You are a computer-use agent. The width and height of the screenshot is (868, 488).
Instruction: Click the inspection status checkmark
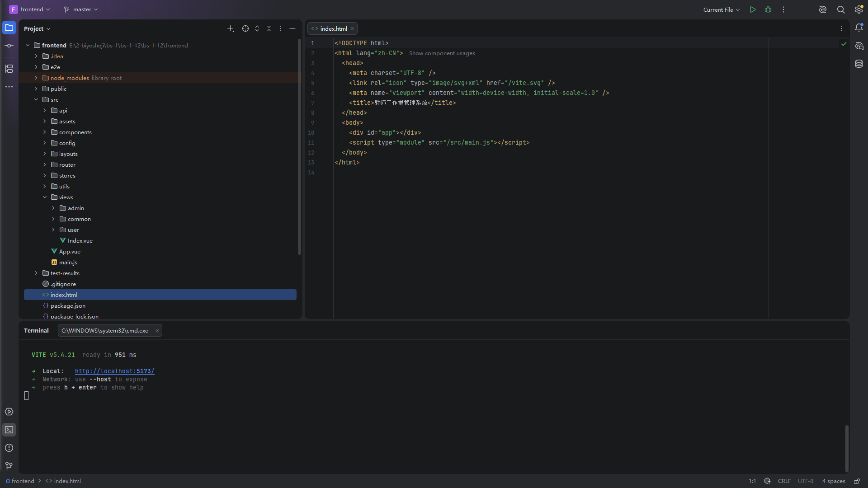(844, 44)
